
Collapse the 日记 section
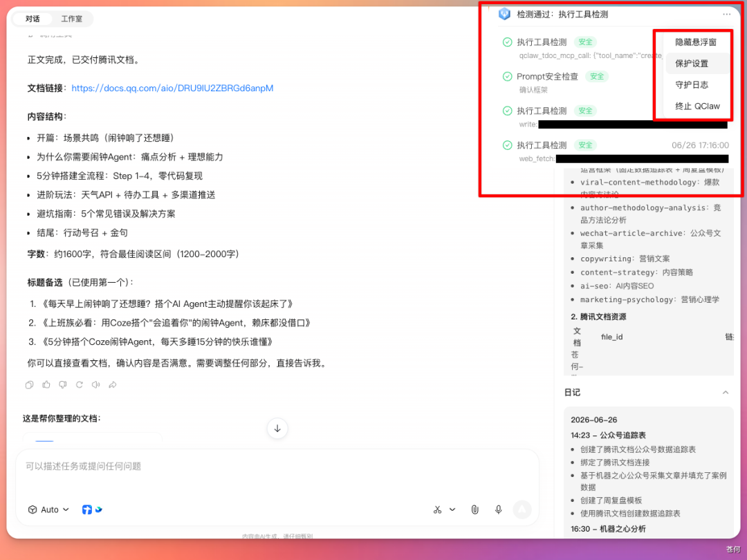[x=725, y=393]
